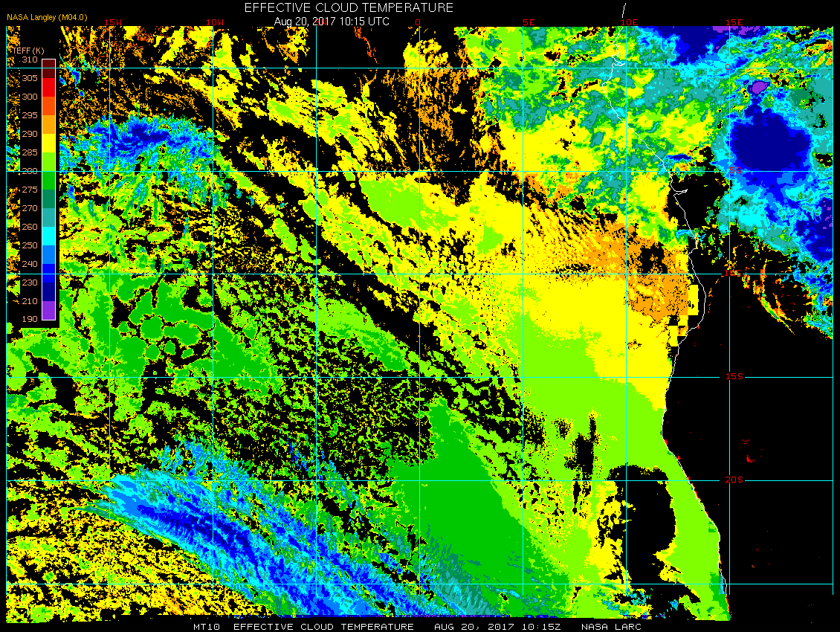
Task: Pick the pure blue 230-240 K legend swatch
Action: pyautogui.click(x=49, y=274)
